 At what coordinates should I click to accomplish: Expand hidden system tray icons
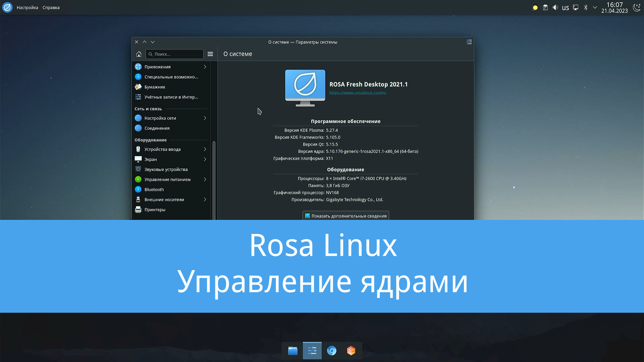[x=595, y=7]
